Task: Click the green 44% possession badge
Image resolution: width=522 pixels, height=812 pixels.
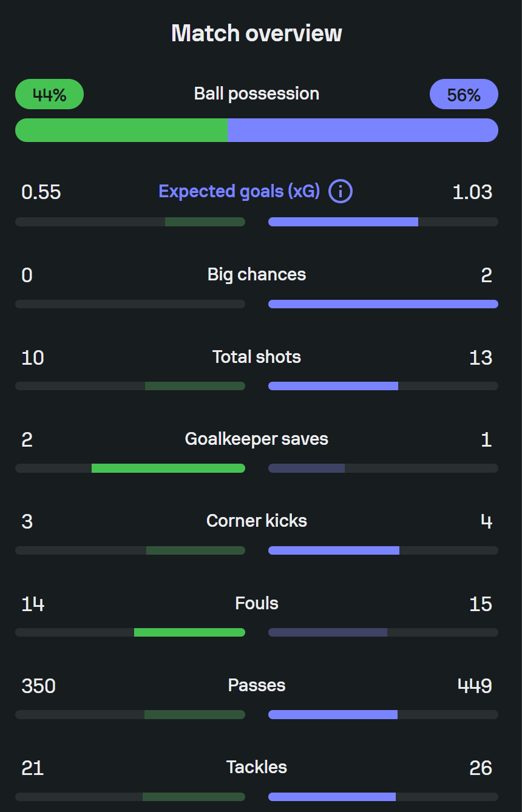Action: [x=49, y=94]
